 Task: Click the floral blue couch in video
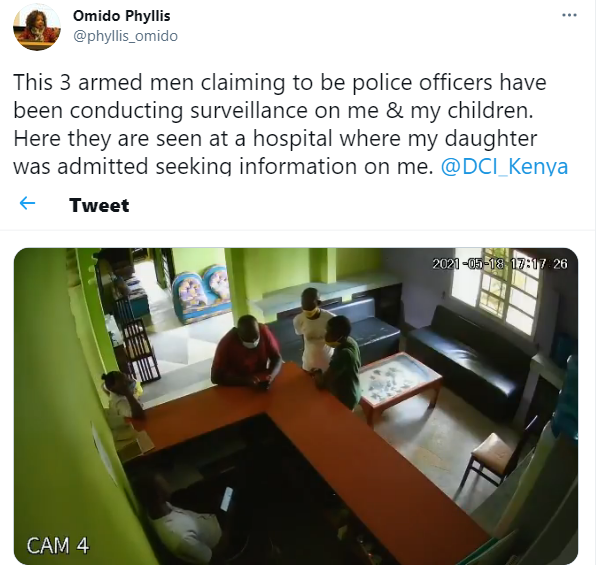pyautogui.click(x=201, y=293)
